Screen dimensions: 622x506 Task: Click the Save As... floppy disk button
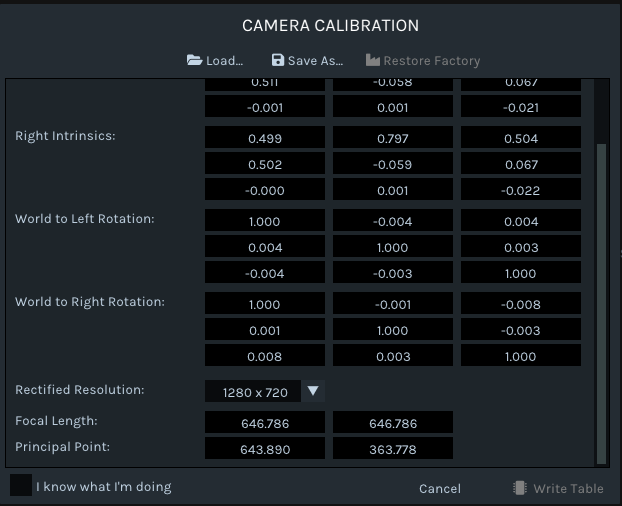click(x=307, y=61)
